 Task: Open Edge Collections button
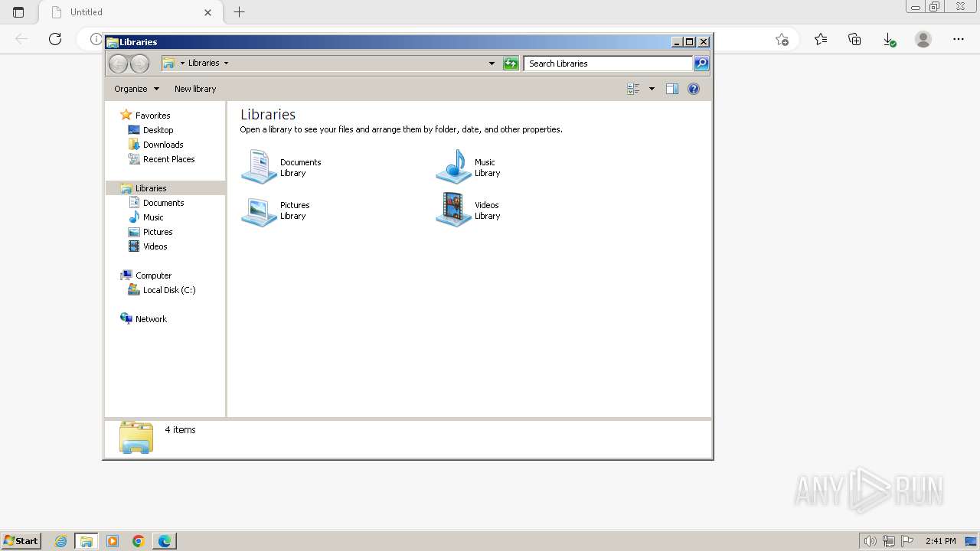pyautogui.click(x=854, y=39)
